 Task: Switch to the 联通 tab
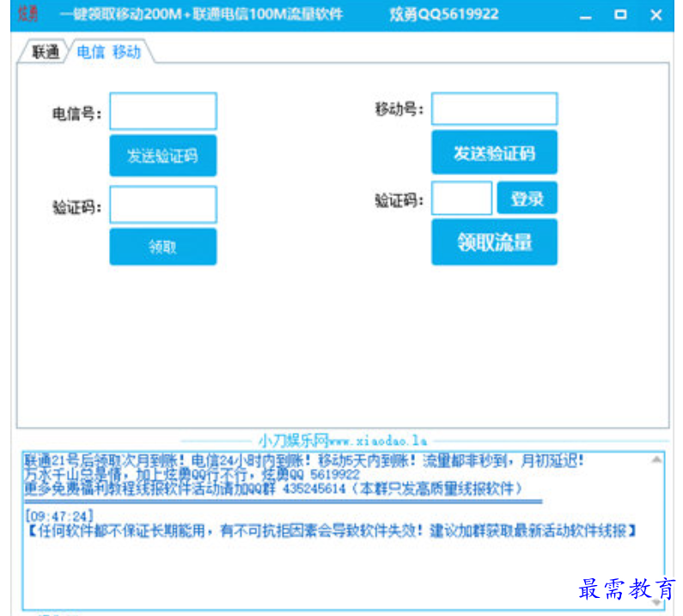[x=45, y=52]
